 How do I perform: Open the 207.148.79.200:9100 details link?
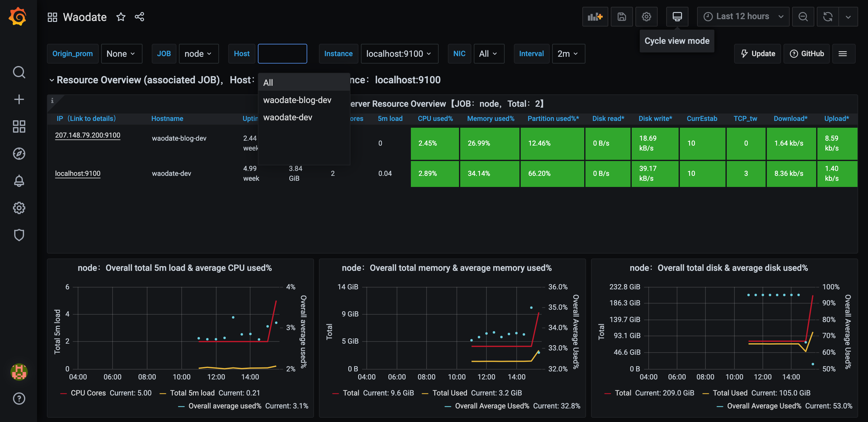click(88, 135)
